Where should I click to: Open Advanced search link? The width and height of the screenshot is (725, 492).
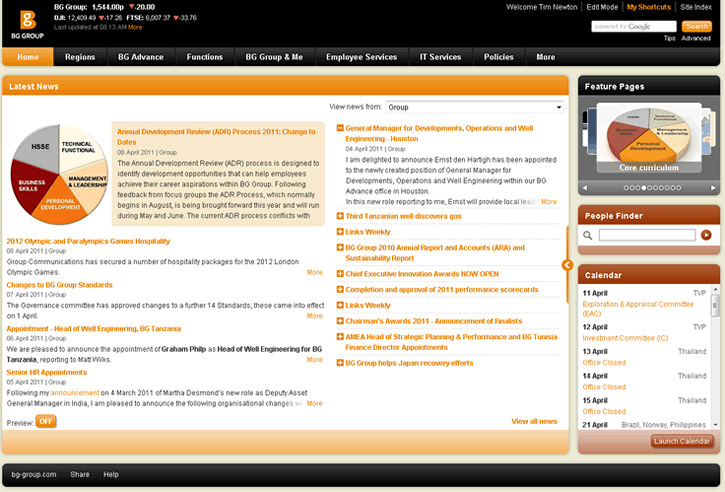696,38
